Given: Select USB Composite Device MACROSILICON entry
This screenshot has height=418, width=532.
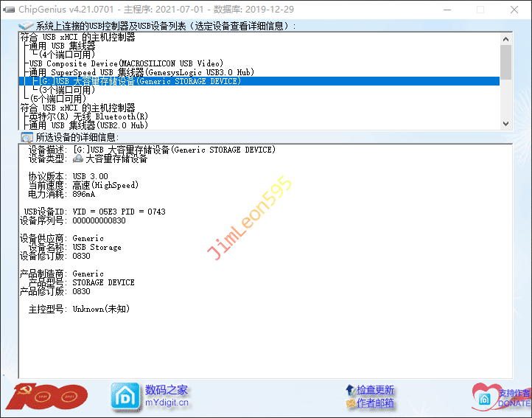Looking at the screenshot, I should (126, 63).
